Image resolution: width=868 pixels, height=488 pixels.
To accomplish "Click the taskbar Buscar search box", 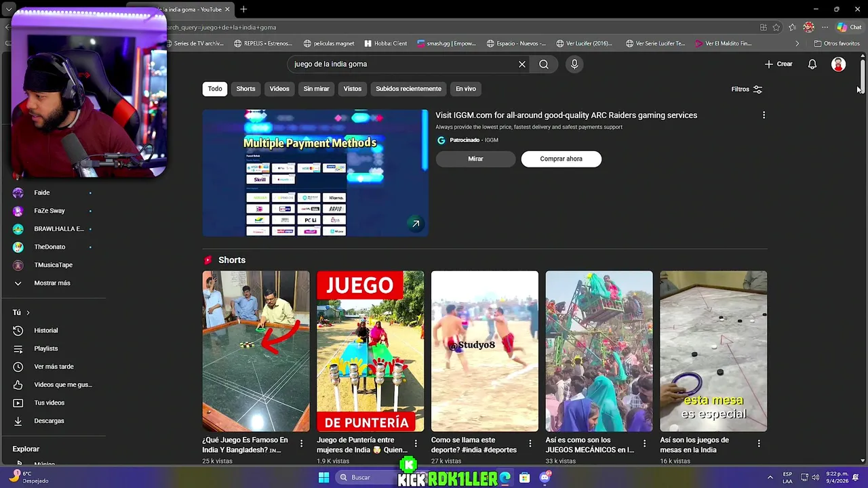I will click(x=366, y=477).
